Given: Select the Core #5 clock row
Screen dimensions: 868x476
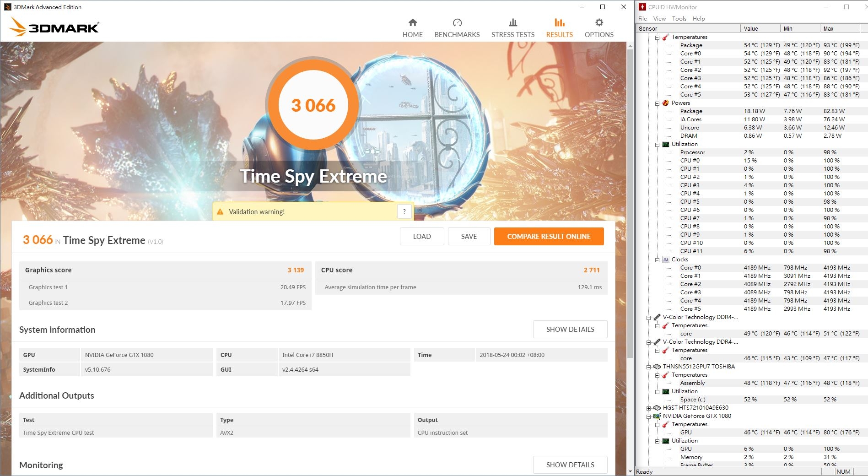Looking at the screenshot, I should coord(770,309).
